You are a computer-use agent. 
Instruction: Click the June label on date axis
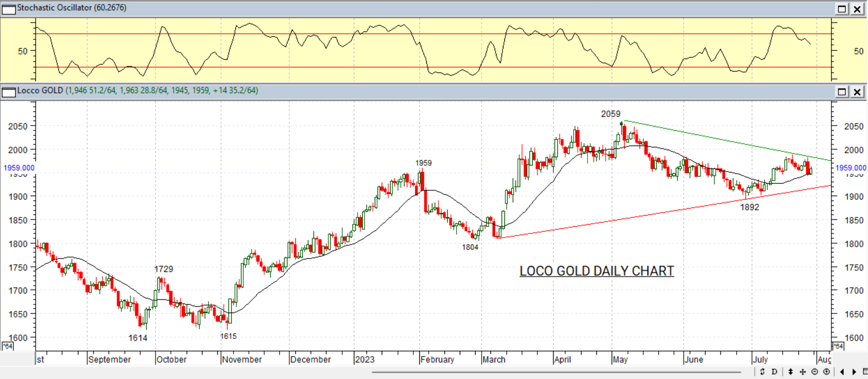point(694,360)
